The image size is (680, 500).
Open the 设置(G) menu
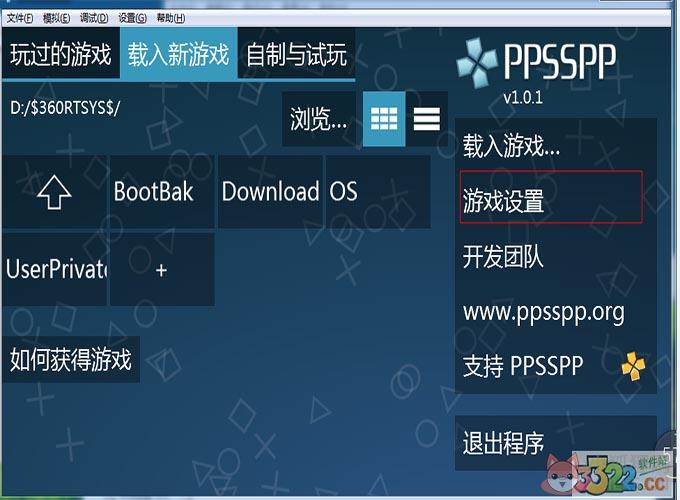tap(133, 18)
